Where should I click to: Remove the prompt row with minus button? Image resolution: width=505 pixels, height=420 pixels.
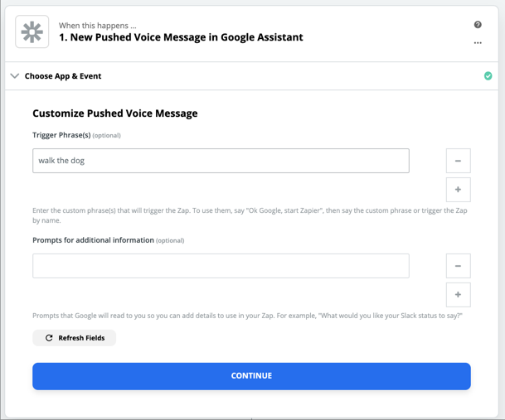coord(458,266)
